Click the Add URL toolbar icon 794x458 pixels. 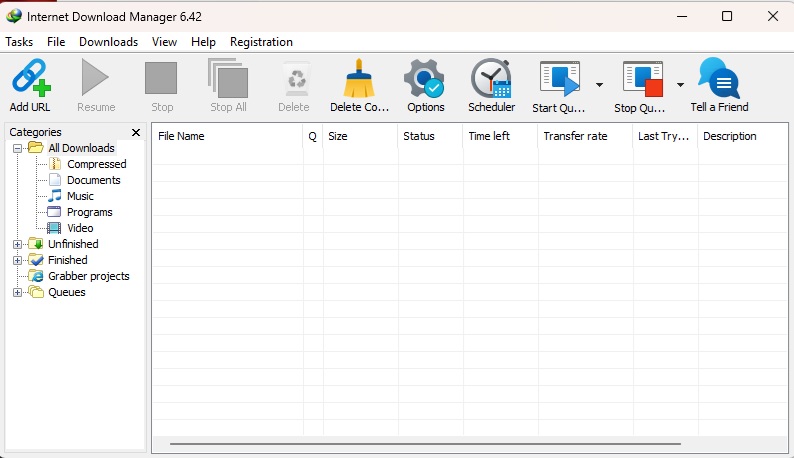(x=31, y=77)
